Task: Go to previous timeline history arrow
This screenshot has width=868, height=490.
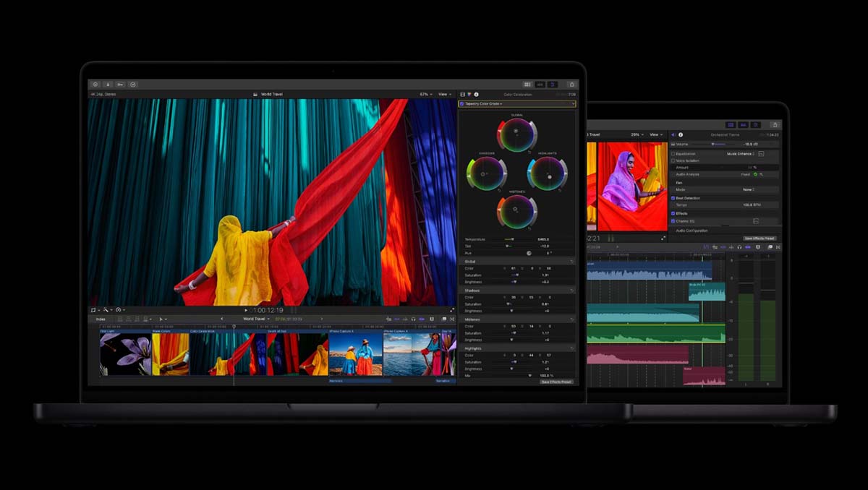Action: click(x=221, y=319)
